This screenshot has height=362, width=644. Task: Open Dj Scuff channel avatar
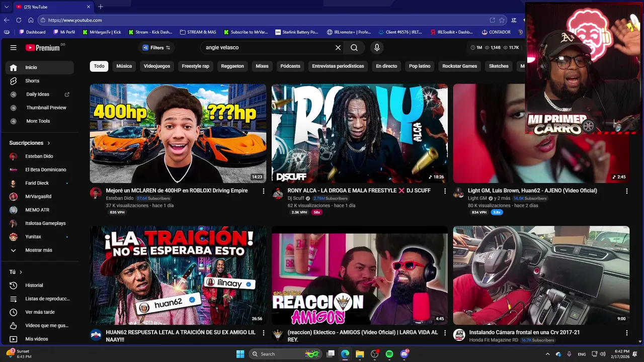pos(278,194)
